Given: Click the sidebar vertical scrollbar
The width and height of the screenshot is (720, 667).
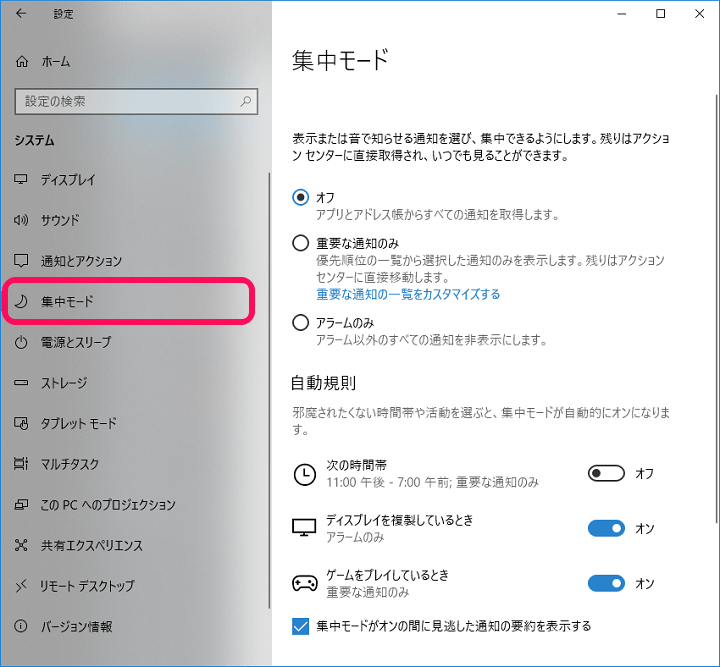Looking at the screenshot, I should 269,390.
